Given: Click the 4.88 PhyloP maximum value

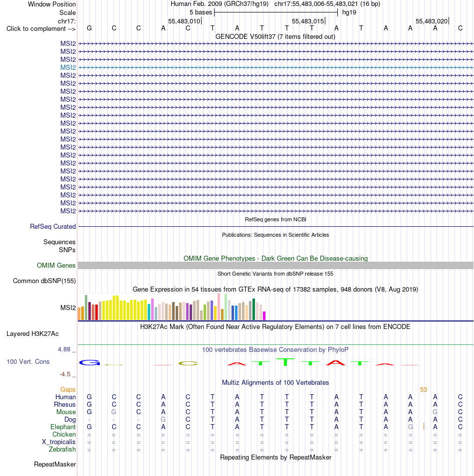Looking at the screenshot, I should point(64,349).
